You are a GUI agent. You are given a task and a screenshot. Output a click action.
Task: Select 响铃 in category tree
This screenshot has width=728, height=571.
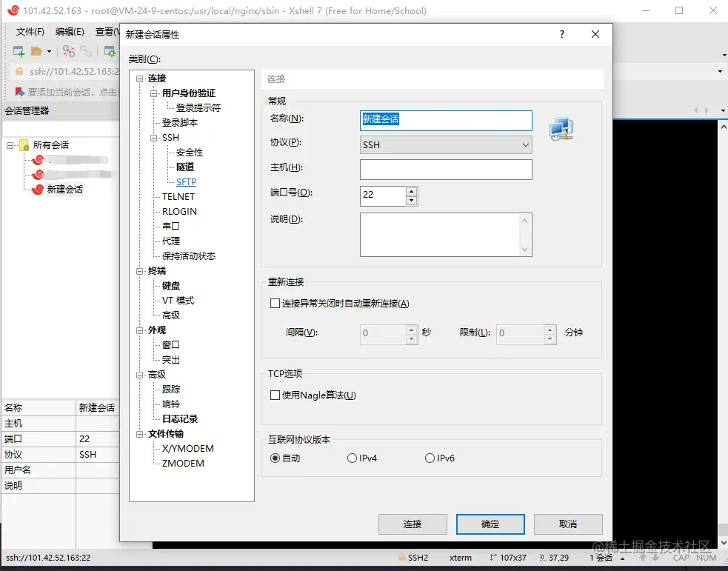coord(171,404)
